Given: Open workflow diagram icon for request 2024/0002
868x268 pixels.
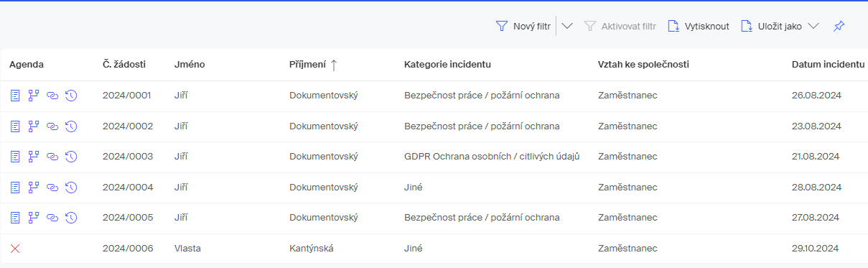Looking at the screenshot, I should [33, 126].
